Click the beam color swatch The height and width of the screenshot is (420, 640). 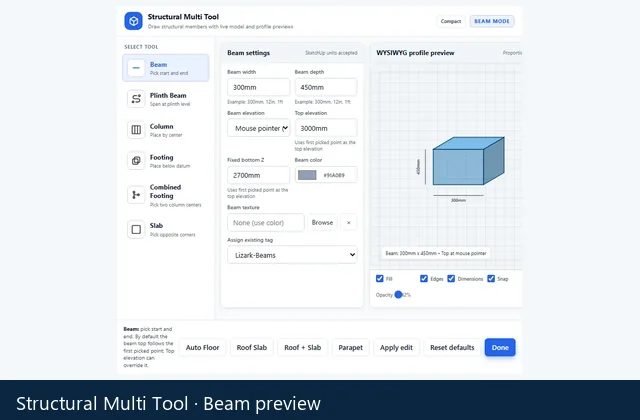coord(307,175)
